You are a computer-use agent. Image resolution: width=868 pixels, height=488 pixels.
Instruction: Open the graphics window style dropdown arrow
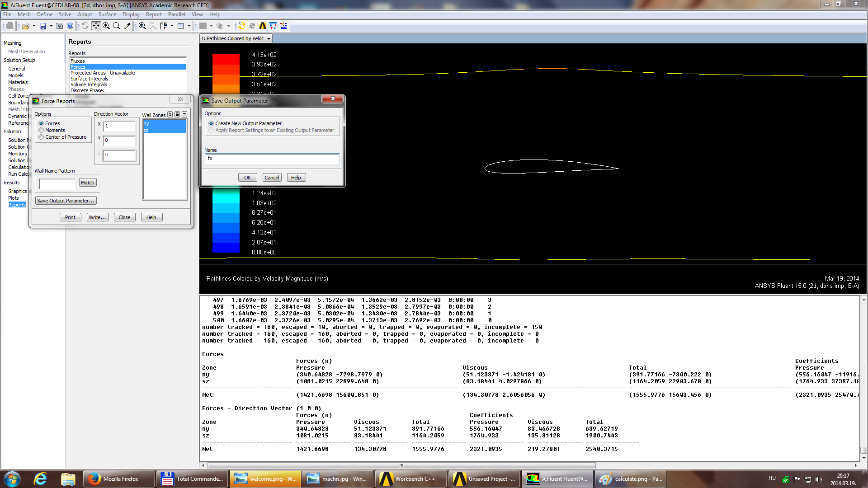[189, 26]
